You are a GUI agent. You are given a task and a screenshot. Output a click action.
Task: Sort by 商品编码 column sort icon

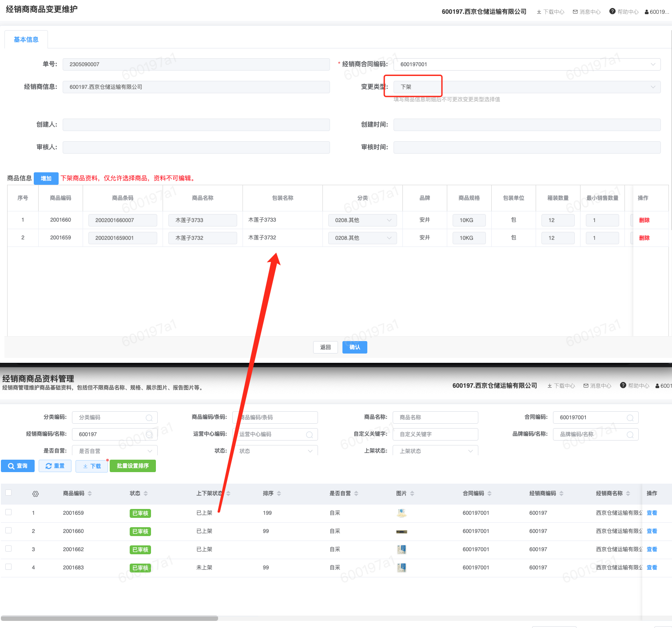click(x=90, y=493)
